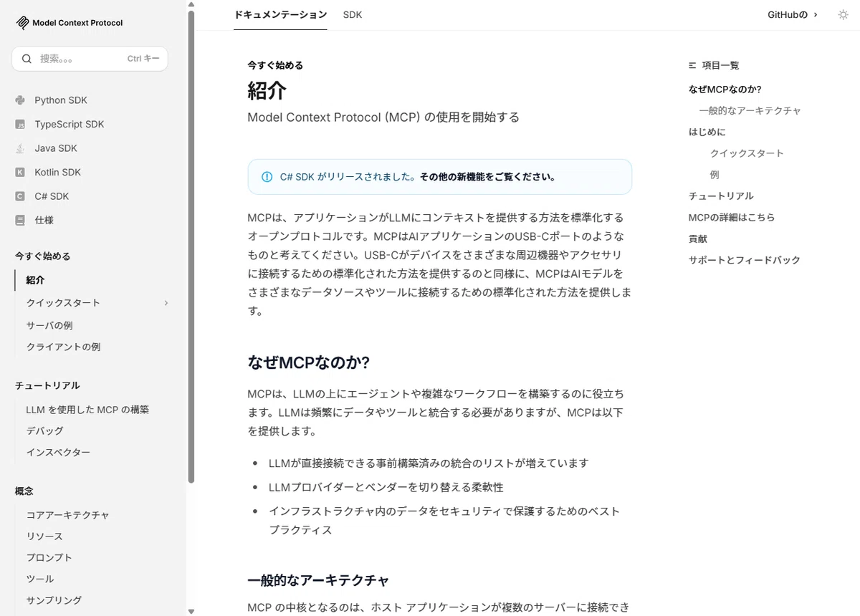The image size is (860, 616).
Task: Toggle the light/dark theme sun icon
Action: (844, 14)
